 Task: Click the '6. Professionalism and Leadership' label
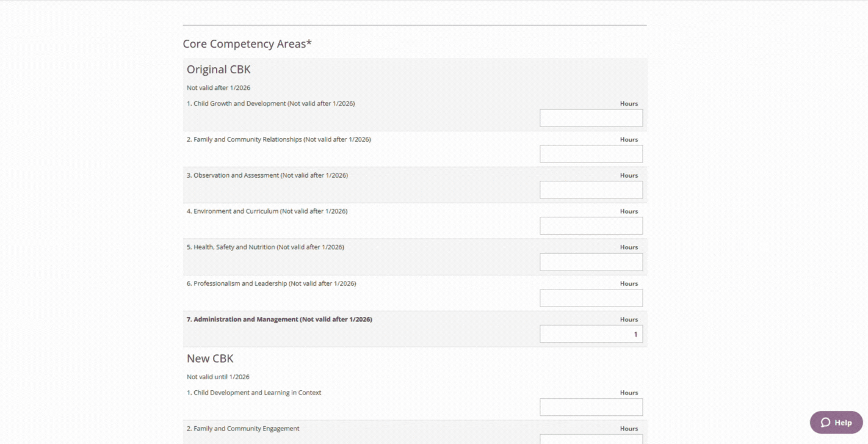pos(271,283)
